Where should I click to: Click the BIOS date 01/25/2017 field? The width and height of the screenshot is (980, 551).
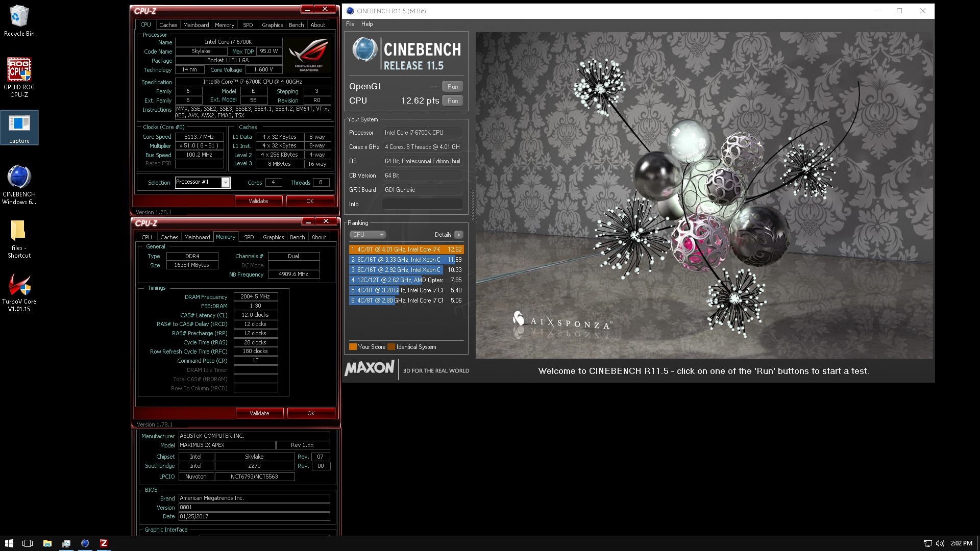coord(254,516)
